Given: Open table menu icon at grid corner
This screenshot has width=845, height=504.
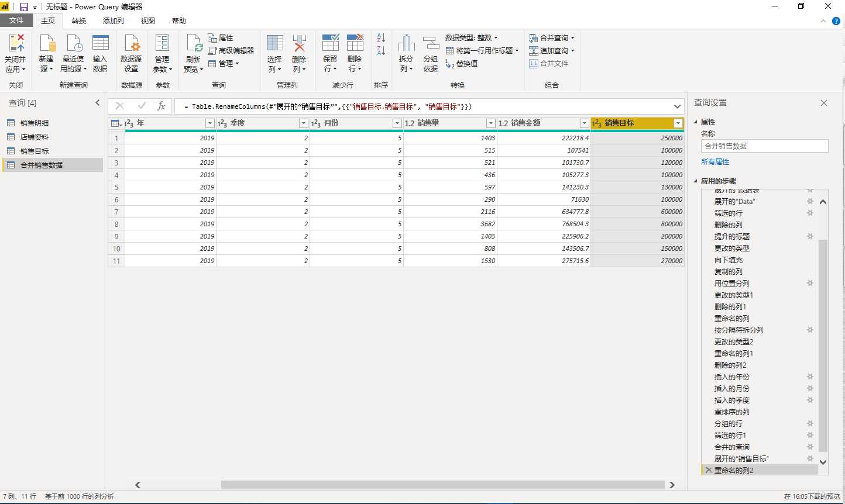Looking at the screenshot, I should tap(116, 123).
